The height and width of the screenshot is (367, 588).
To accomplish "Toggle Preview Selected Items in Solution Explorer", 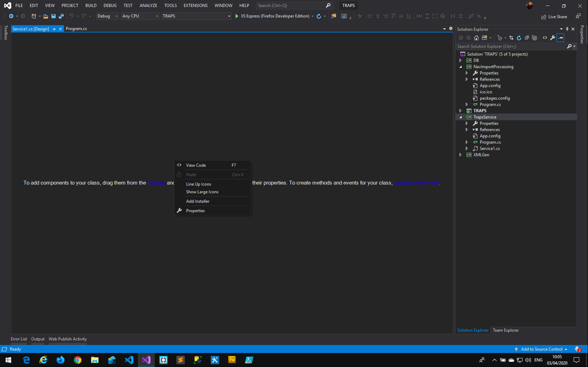I will click(x=560, y=38).
